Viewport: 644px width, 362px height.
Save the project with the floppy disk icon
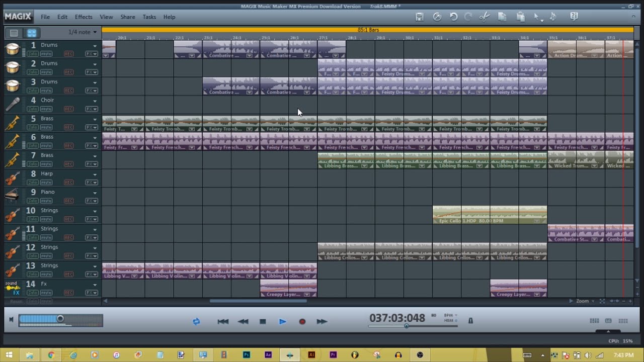(x=420, y=17)
